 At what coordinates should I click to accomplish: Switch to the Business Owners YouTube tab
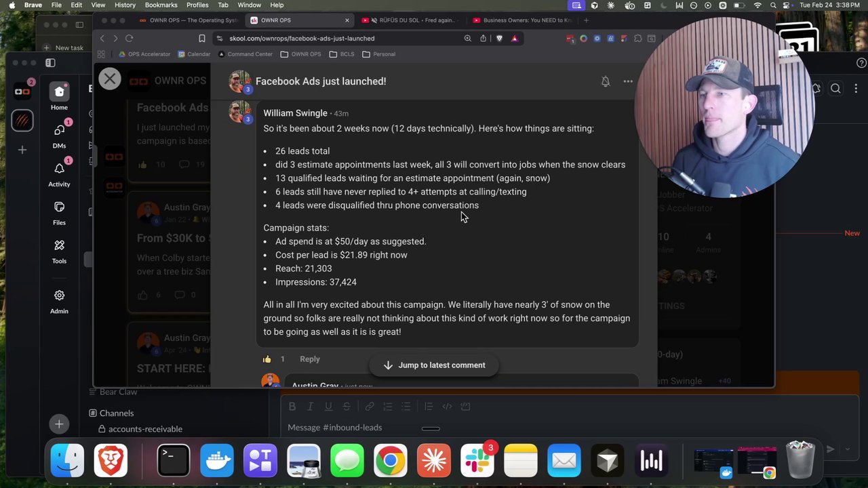pos(522,20)
